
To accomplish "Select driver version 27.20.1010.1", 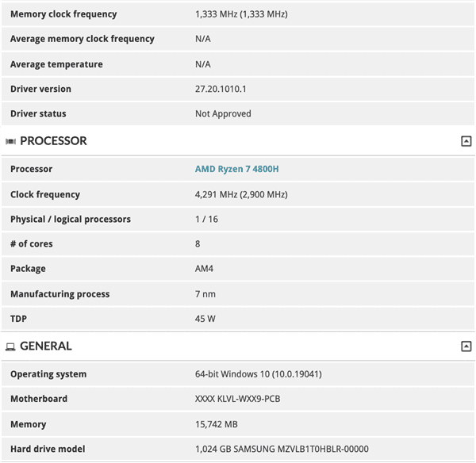I will 221,90.
